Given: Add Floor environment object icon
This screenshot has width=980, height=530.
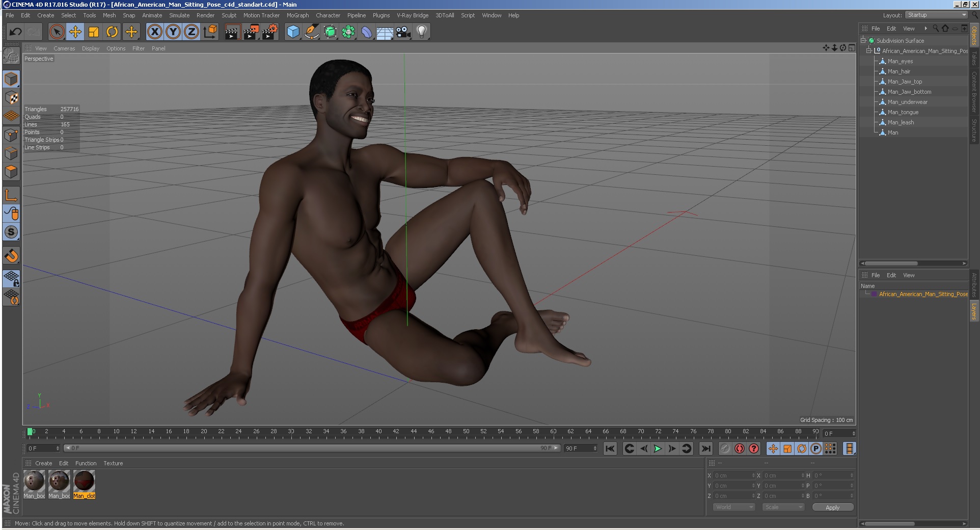Looking at the screenshot, I should click(x=385, y=32).
